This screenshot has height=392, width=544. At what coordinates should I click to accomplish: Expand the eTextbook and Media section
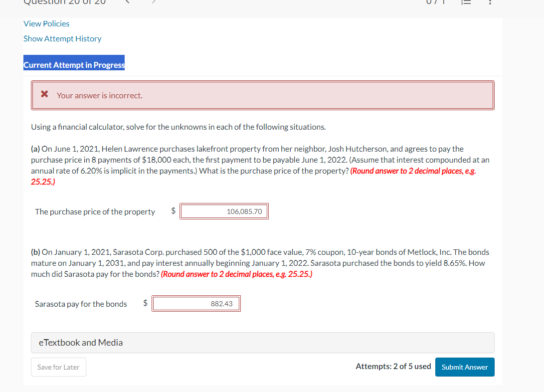pos(81,343)
